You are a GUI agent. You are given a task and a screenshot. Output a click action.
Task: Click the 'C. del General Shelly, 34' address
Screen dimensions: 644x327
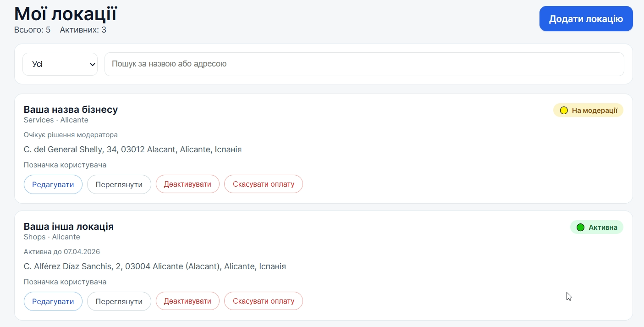(x=132, y=150)
